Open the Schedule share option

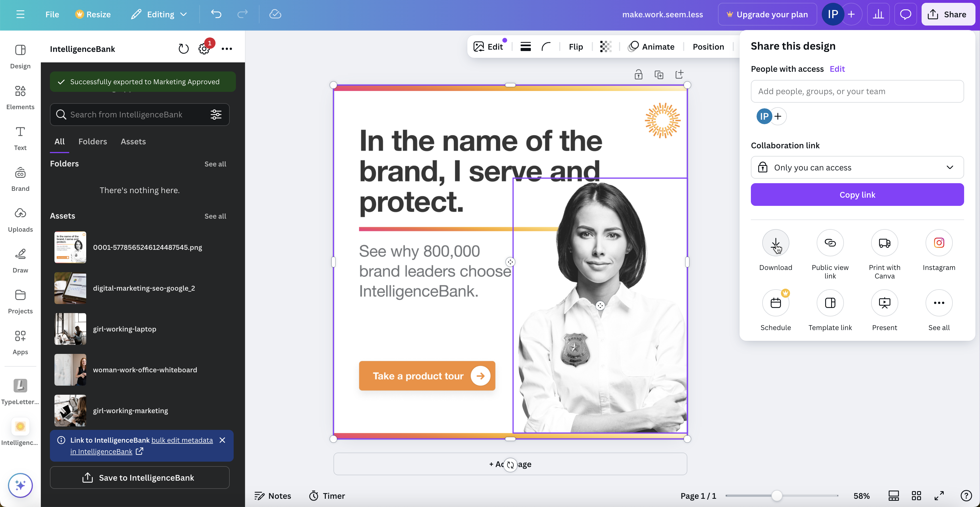[775, 303]
